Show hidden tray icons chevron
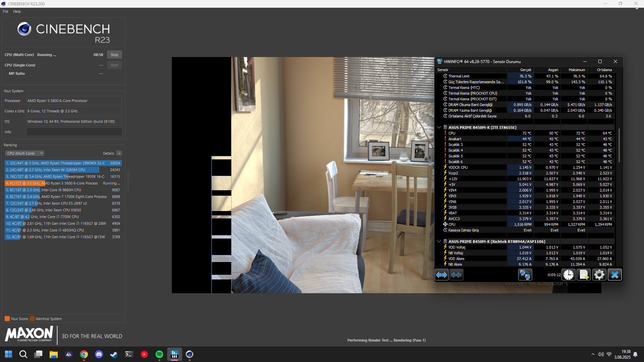This screenshot has width=644, height=362. click(593, 354)
